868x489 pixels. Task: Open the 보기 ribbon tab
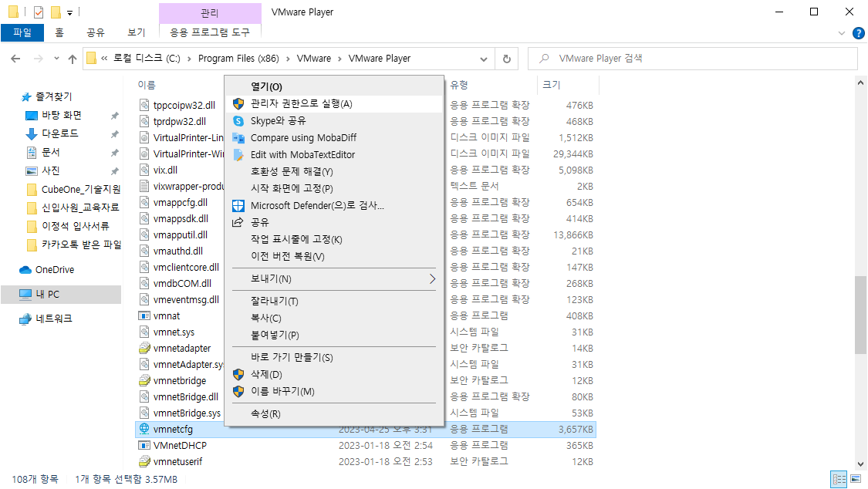click(x=136, y=32)
